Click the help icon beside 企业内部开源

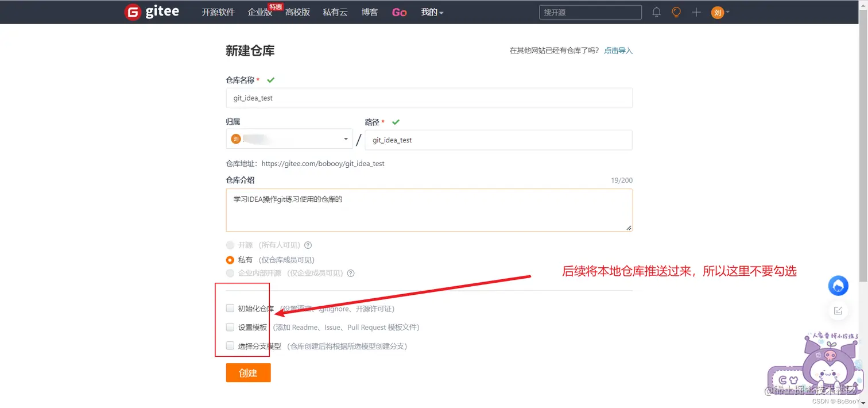tap(350, 273)
